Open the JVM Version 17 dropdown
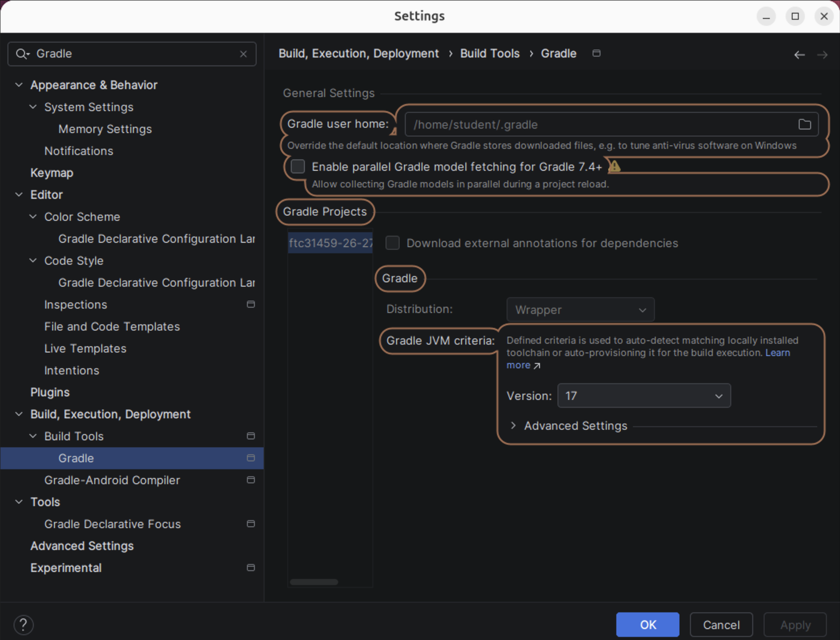The height and width of the screenshot is (640, 840). click(x=644, y=396)
